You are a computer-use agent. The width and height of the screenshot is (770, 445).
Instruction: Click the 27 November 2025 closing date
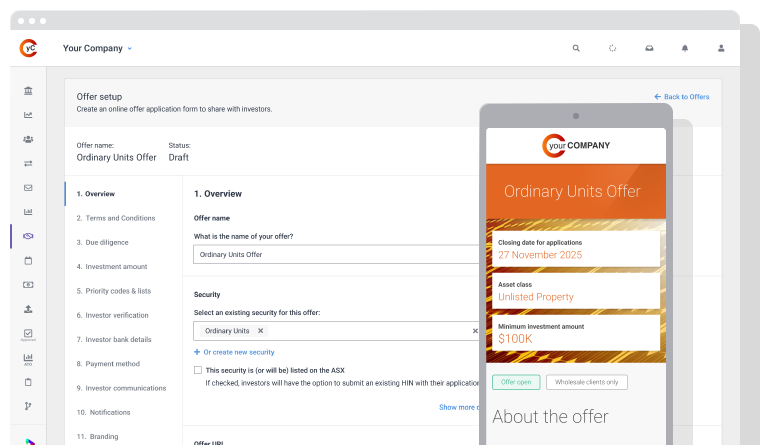tap(540, 255)
